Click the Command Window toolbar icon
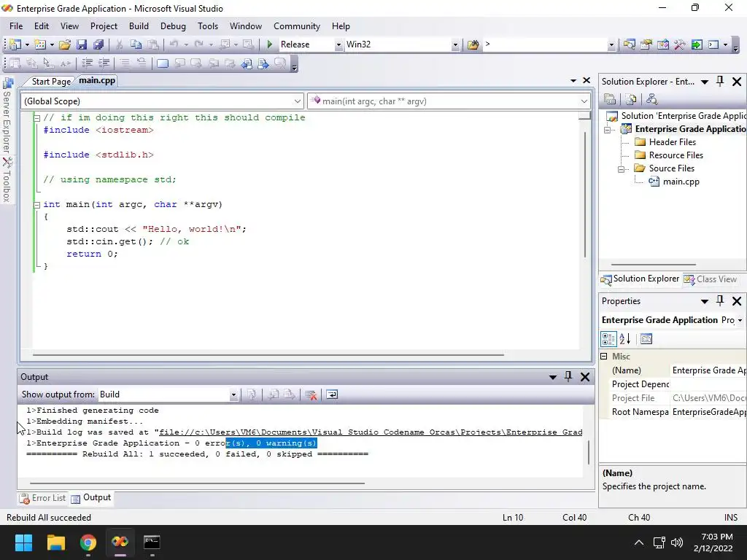747x560 pixels. pos(713,44)
